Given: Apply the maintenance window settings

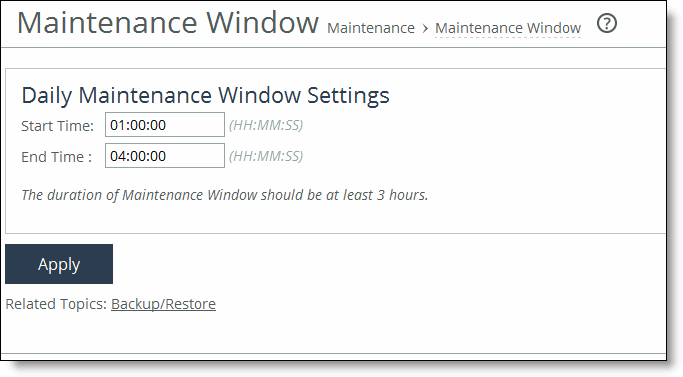Looking at the screenshot, I should click(59, 264).
